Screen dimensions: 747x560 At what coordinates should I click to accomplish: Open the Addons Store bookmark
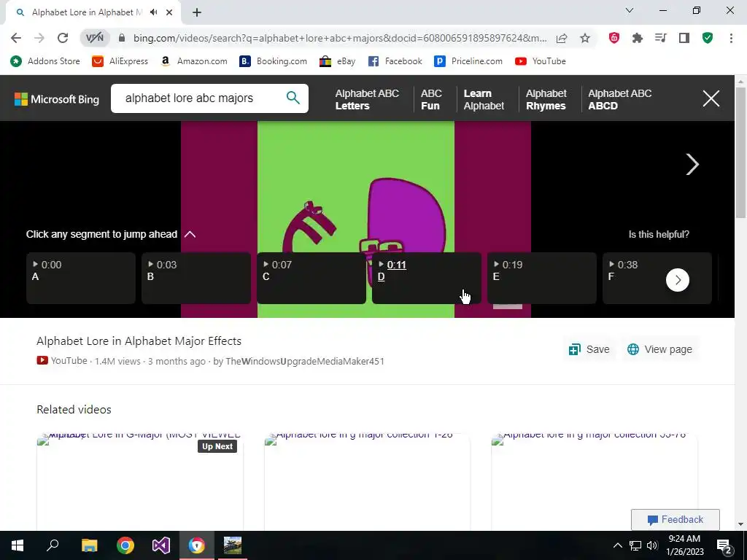pos(45,61)
